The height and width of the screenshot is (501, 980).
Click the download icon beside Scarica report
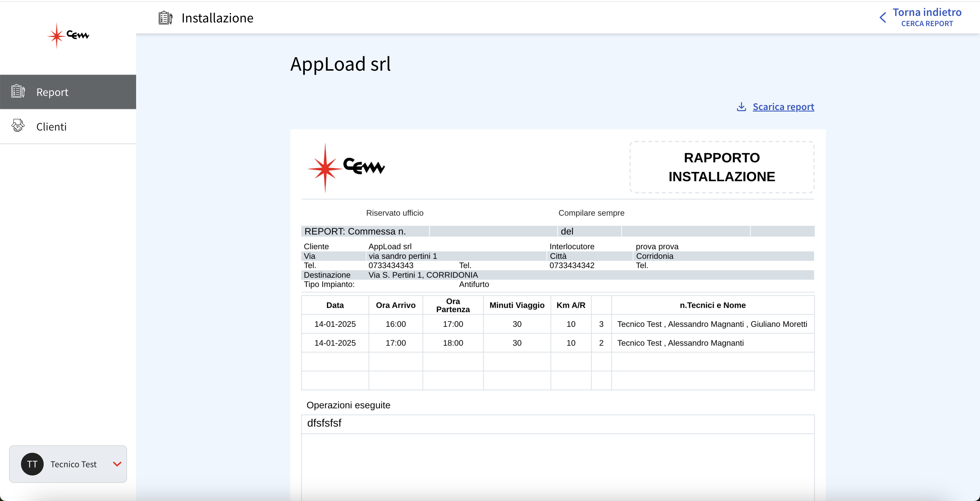[742, 107]
